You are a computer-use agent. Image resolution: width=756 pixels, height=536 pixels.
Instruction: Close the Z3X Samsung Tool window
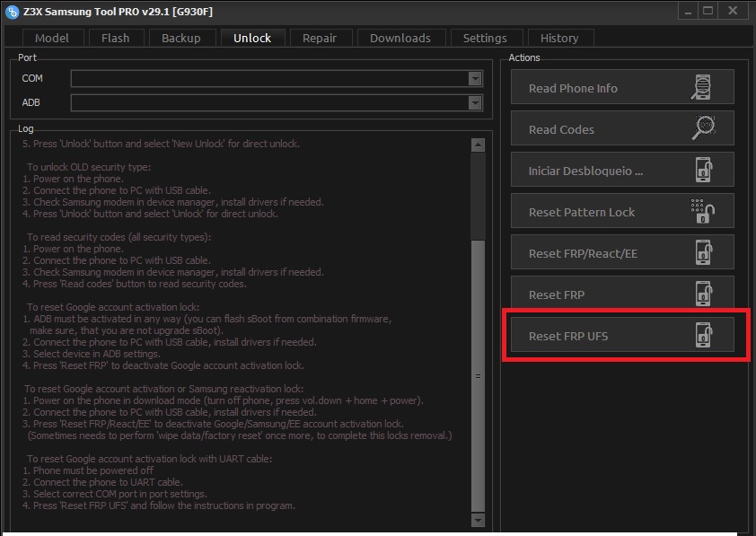(x=733, y=11)
